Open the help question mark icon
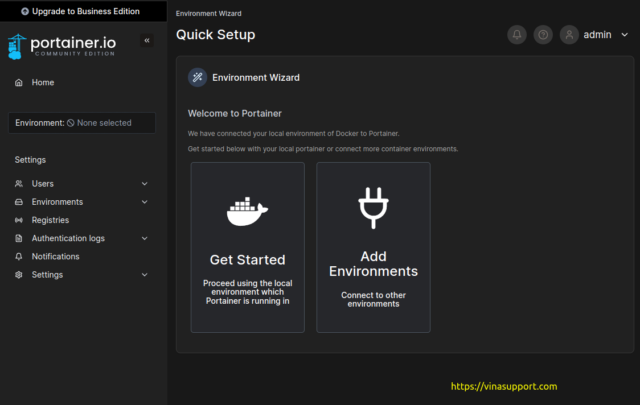The height and width of the screenshot is (405, 640). pyautogui.click(x=543, y=35)
